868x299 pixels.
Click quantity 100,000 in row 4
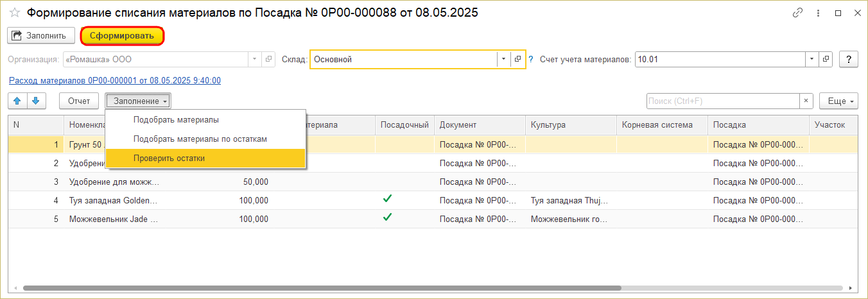[x=253, y=200]
